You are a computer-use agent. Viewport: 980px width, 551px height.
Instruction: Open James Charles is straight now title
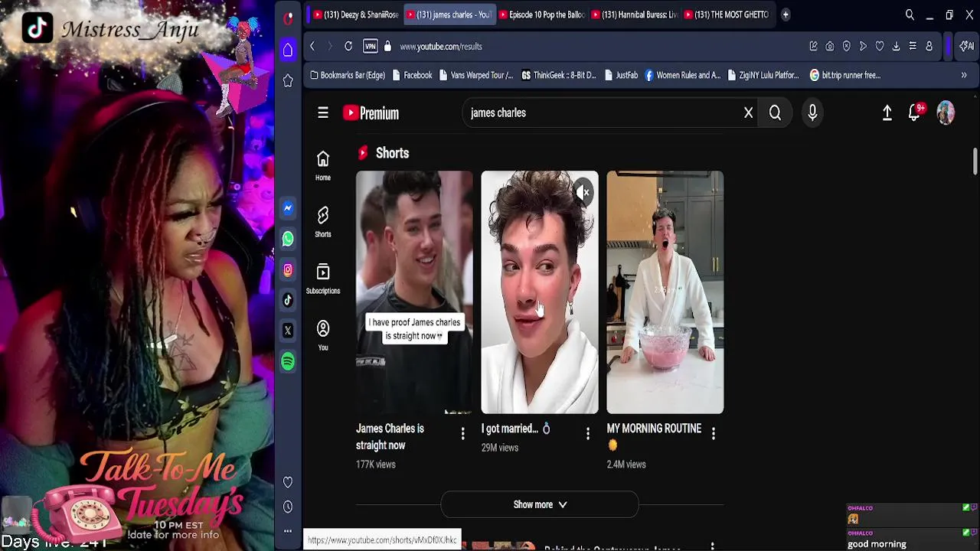(x=390, y=437)
